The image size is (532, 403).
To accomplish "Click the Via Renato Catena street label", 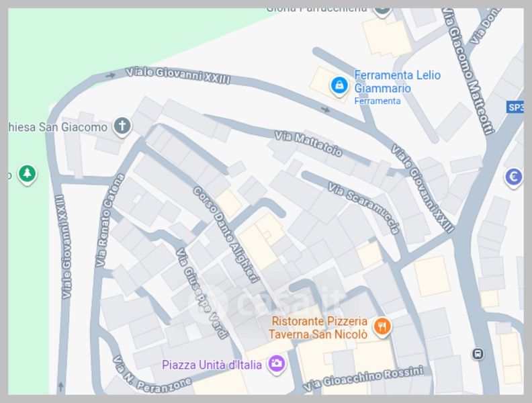I will click(110, 220).
